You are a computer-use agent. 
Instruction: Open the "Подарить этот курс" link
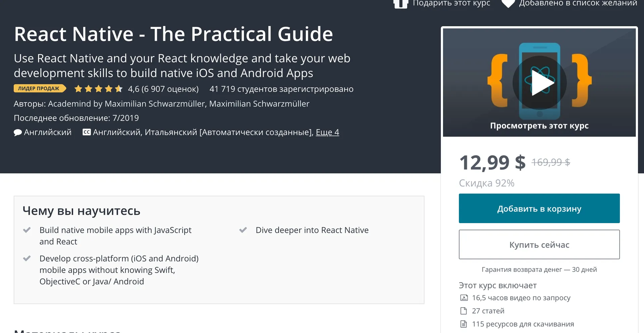pyautogui.click(x=451, y=3)
